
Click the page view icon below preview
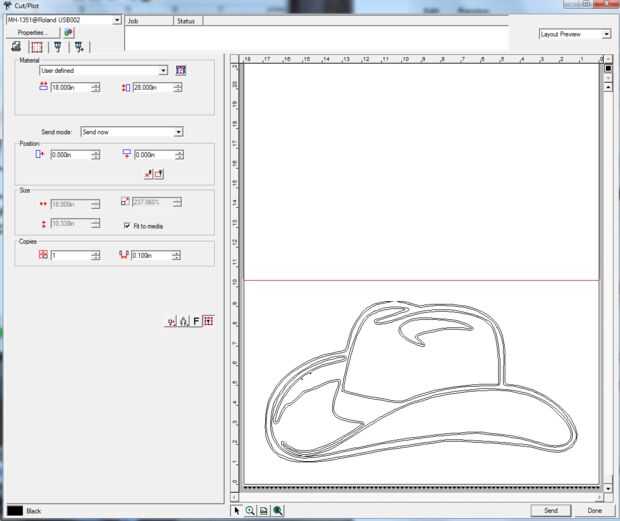(263, 510)
